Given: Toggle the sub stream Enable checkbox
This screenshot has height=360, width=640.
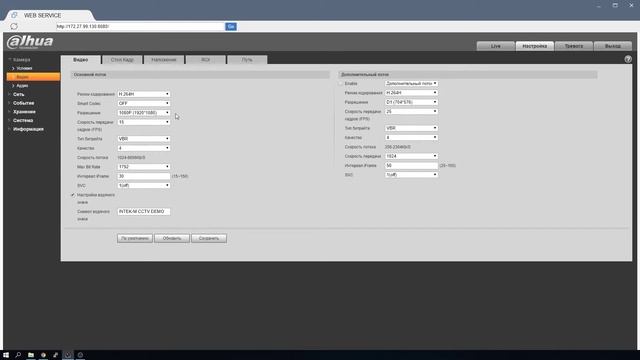Looking at the screenshot, I should pyautogui.click(x=341, y=84).
